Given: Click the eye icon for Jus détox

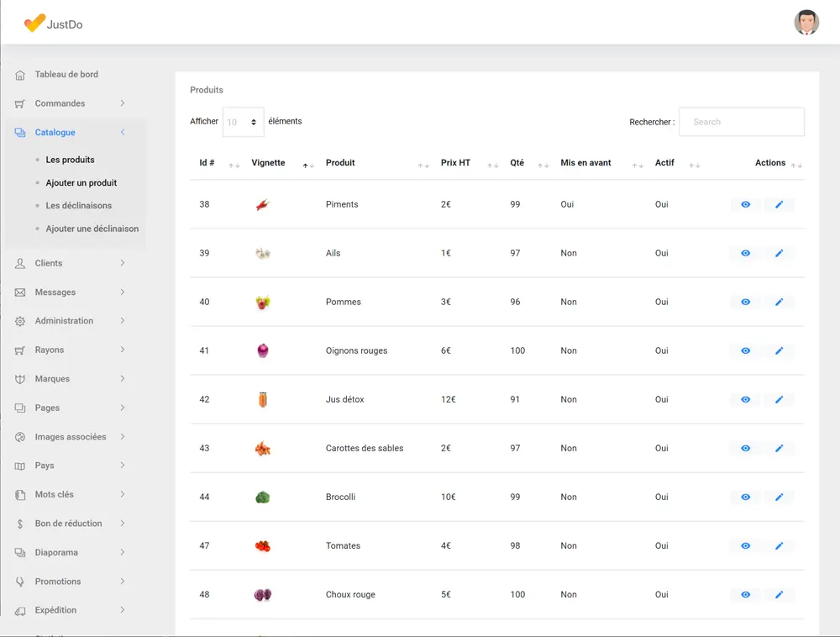Looking at the screenshot, I should pyautogui.click(x=745, y=399).
